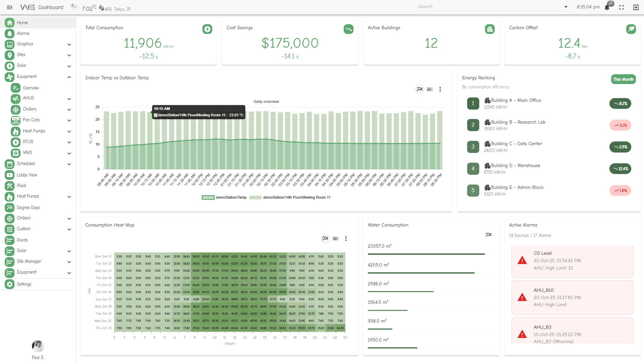Click the Carbon Offset leaf icon

(x=631, y=29)
